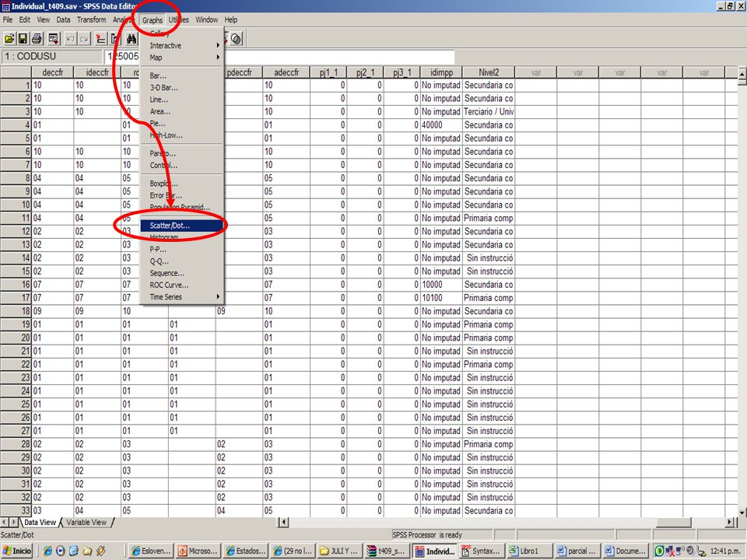Click the Find binoculars toolbar icon
The width and height of the screenshot is (747, 560).
[132, 39]
